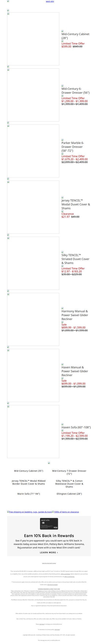Open the Mid-Century Cabinet (28") product image

(33, 39)
